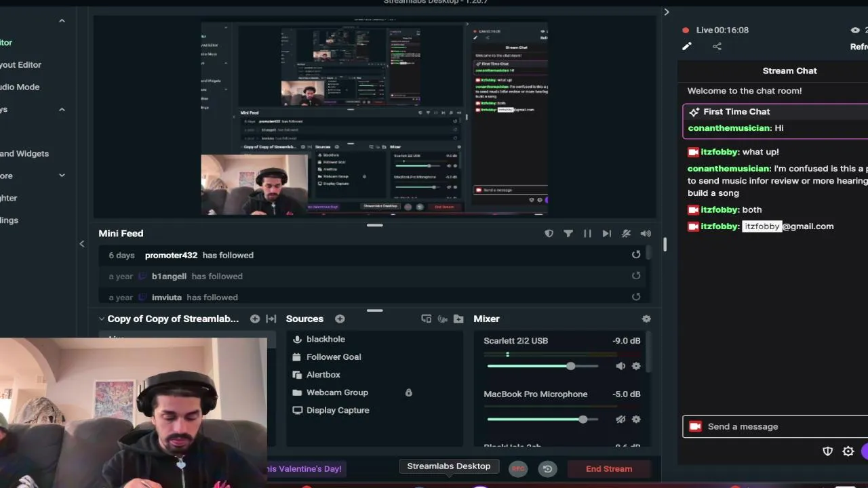The width and height of the screenshot is (868, 488).
Task: Click the Refresh chat link
Action: 859,47
